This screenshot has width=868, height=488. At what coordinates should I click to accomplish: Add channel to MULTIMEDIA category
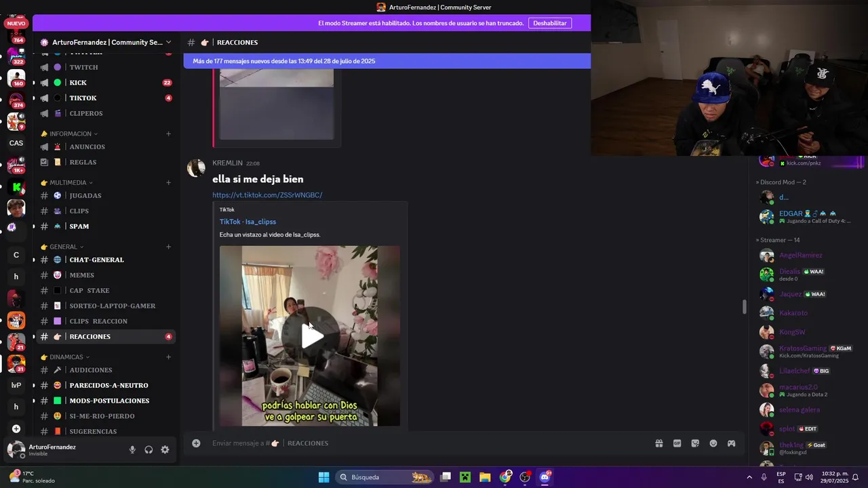pyautogui.click(x=168, y=182)
